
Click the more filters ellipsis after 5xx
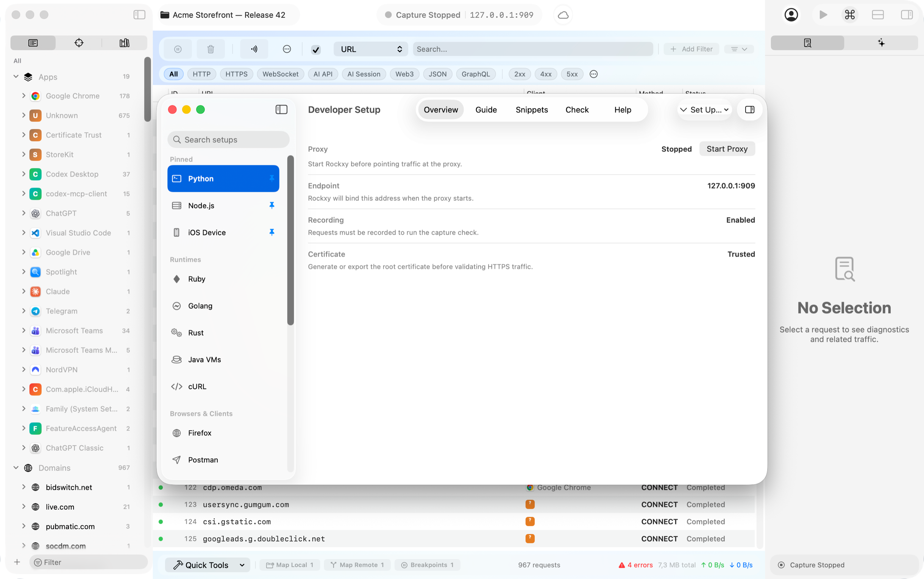point(593,74)
